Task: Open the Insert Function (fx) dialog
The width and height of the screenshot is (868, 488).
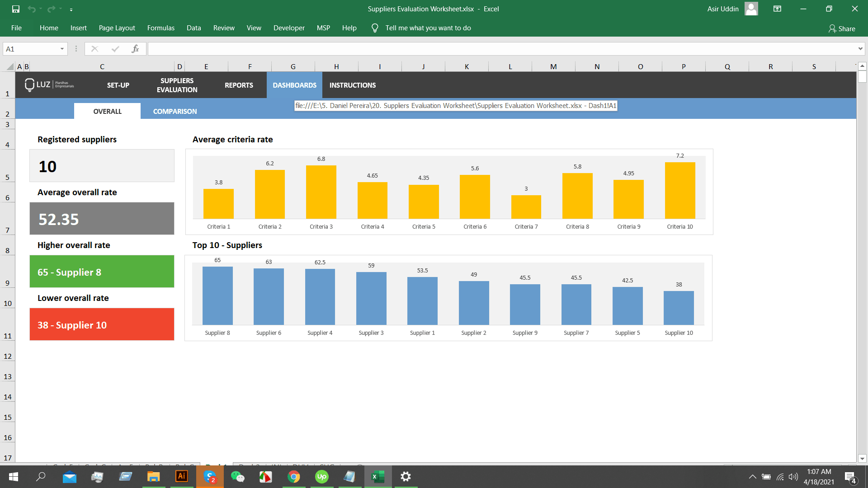Action: pyautogui.click(x=136, y=49)
